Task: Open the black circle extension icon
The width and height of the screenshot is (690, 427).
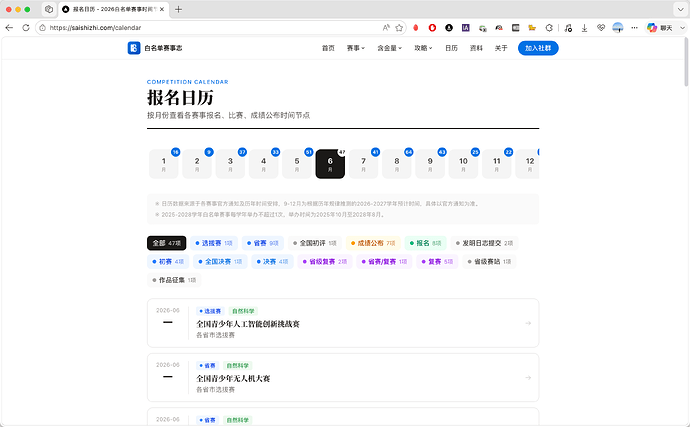Action: click(x=449, y=28)
